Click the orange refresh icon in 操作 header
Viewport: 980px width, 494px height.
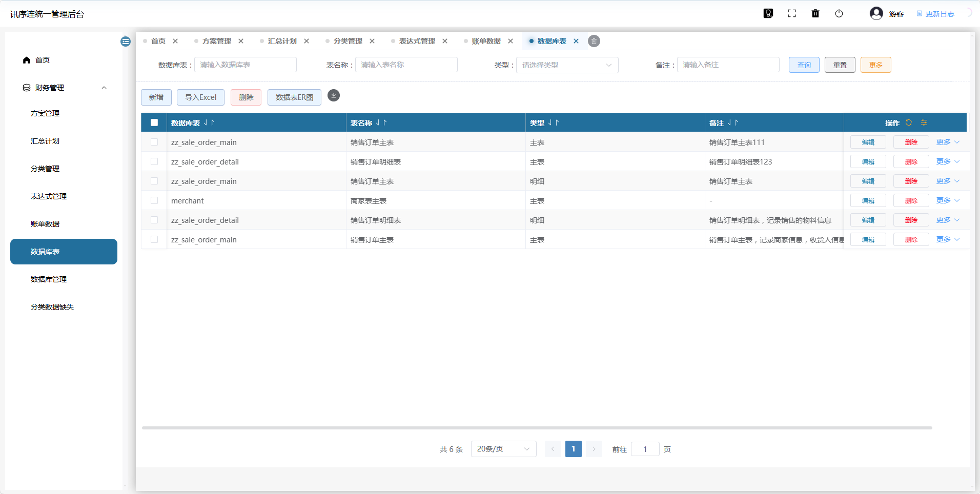point(909,122)
